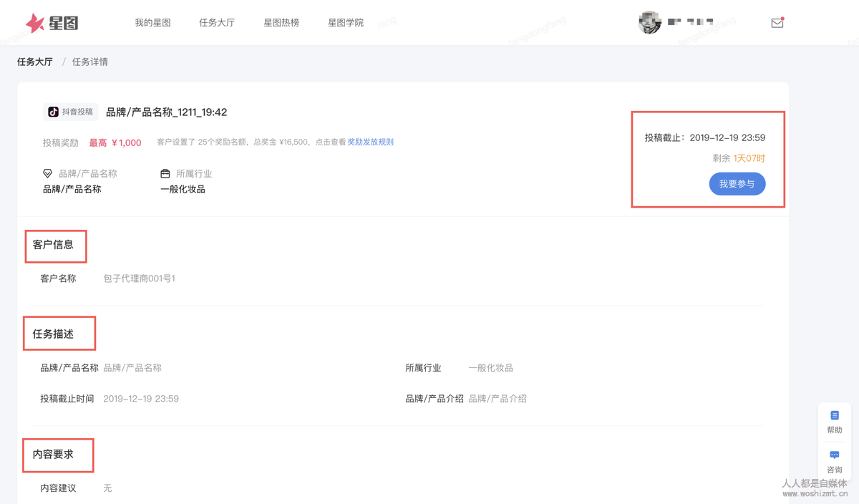Open the mail inbox icon
This screenshot has width=859, height=504.
[x=777, y=23]
